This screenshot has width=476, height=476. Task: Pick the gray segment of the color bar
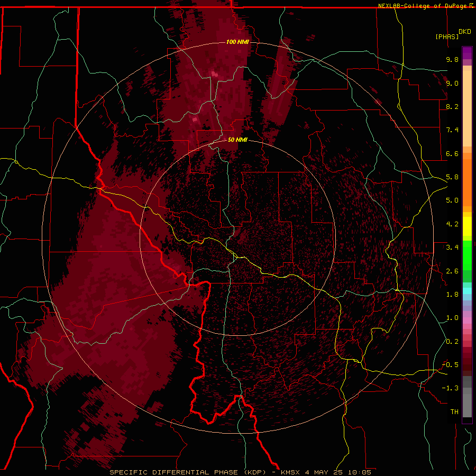point(467,397)
